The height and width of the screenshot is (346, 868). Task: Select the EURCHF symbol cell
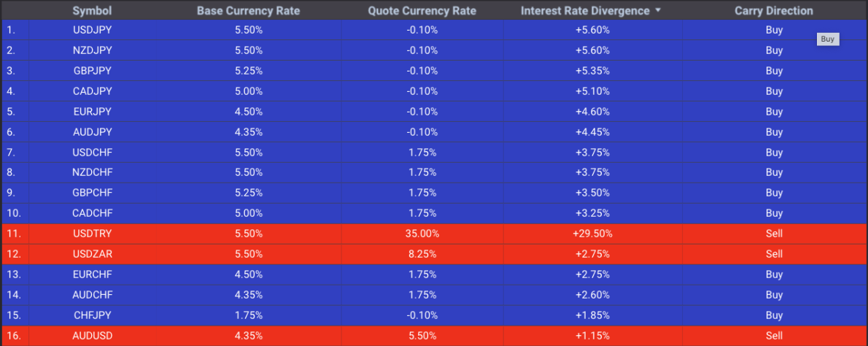pyautogui.click(x=93, y=274)
